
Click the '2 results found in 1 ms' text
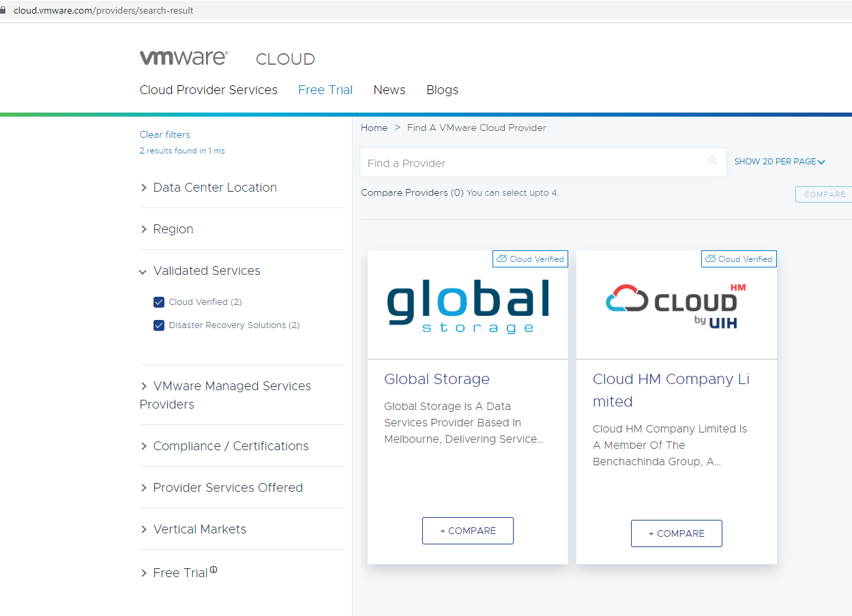click(182, 151)
